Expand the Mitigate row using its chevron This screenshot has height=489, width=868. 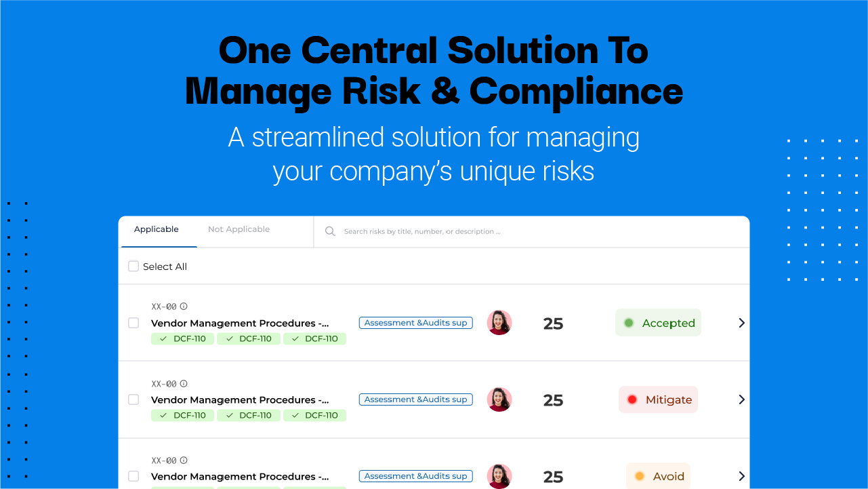(x=741, y=399)
